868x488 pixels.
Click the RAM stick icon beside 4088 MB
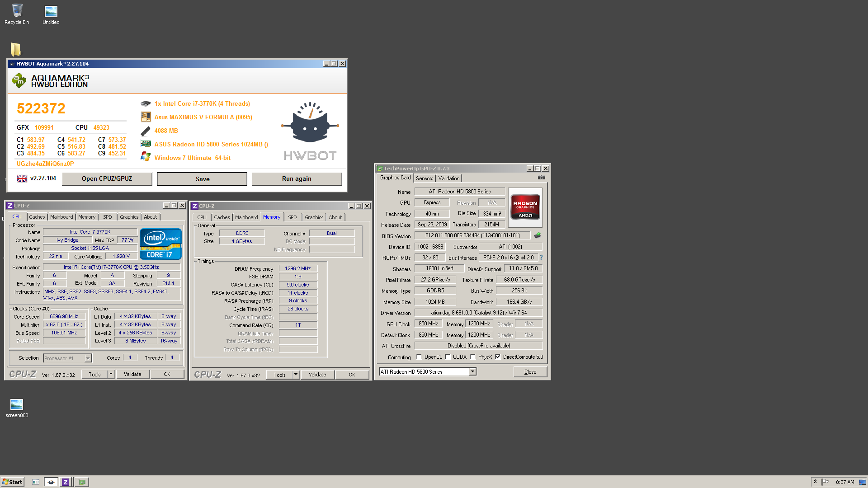click(x=146, y=131)
